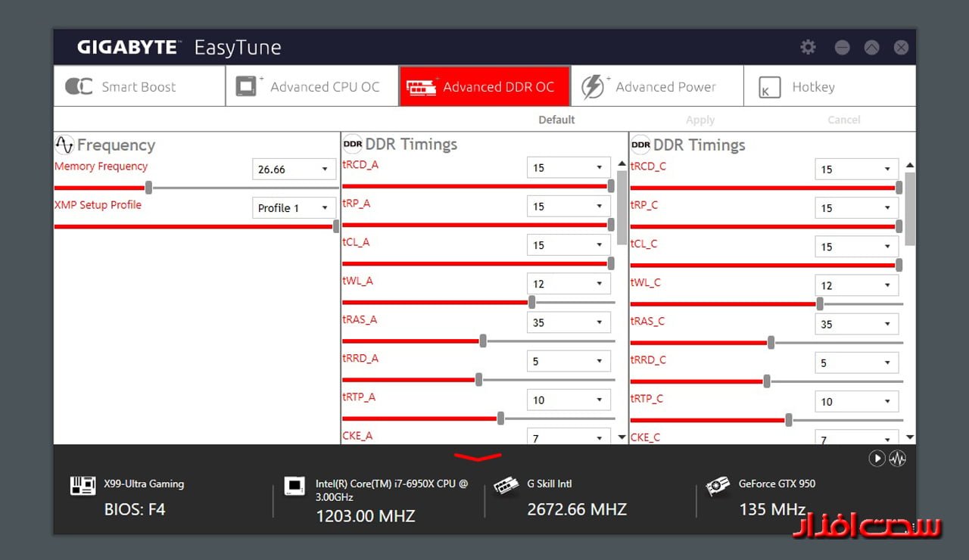The width and height of the screenshot is (969, 560).
Task: Click the waveform monitor icon
Action: [898, 458]
